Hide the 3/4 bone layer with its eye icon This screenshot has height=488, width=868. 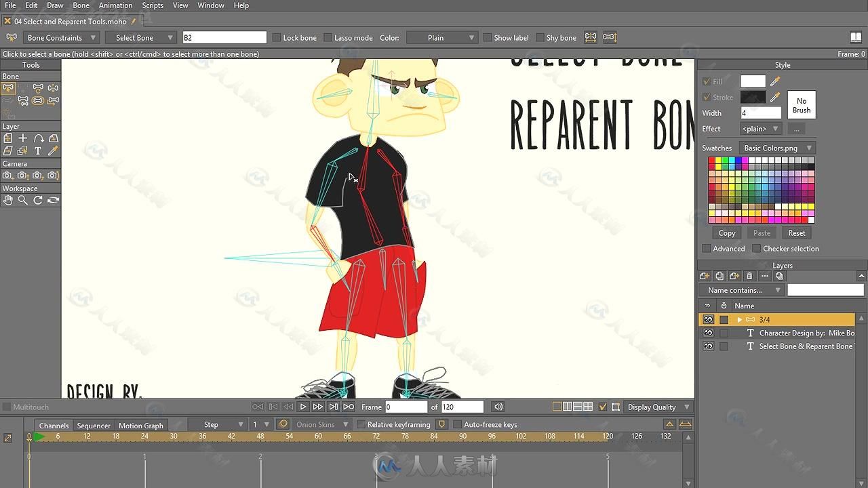708,319
